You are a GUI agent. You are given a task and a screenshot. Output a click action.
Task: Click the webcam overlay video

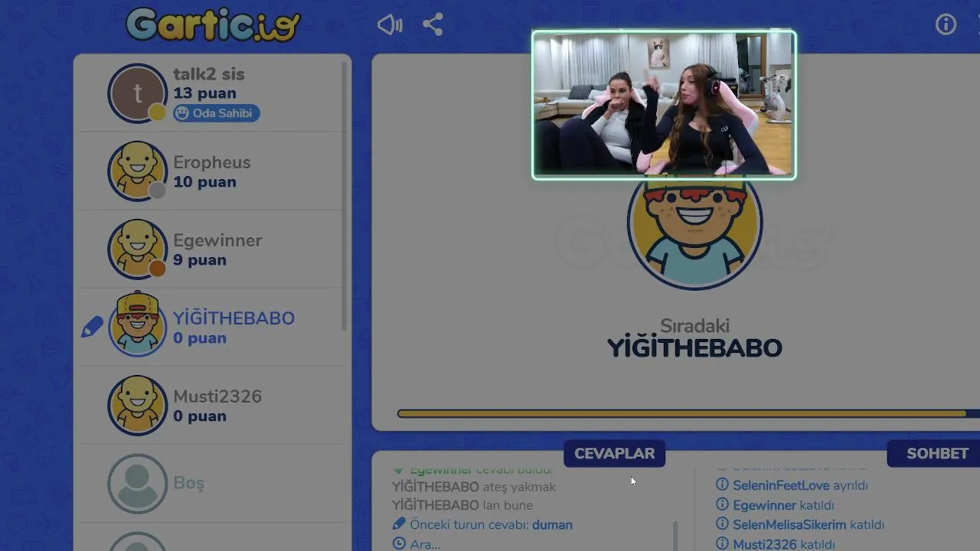click(x=664, y=105)
